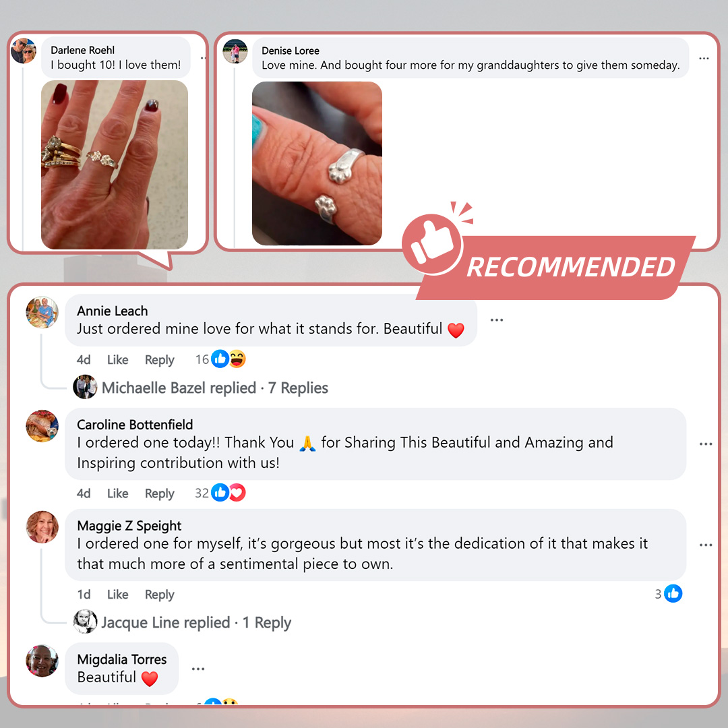Image resolution: width=728 pixels, height=728 pixels.
Task: Click thumbs-up count on Maggie's comment
Action: point(669,594)
